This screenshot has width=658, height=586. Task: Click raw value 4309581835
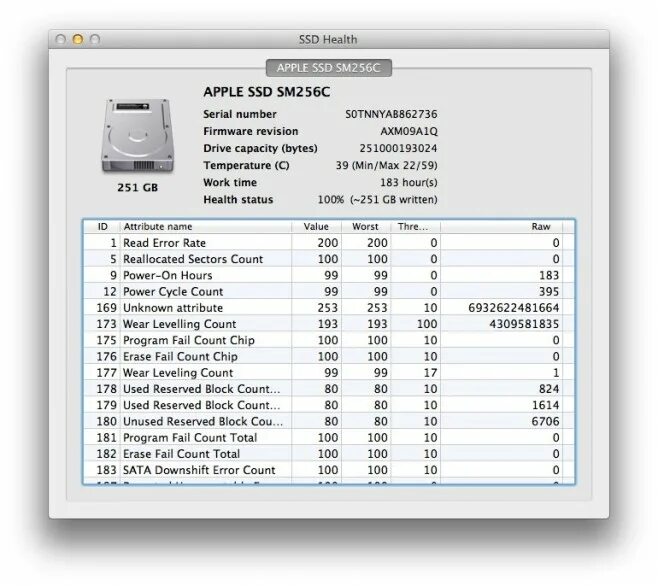(x=524, y=324)
